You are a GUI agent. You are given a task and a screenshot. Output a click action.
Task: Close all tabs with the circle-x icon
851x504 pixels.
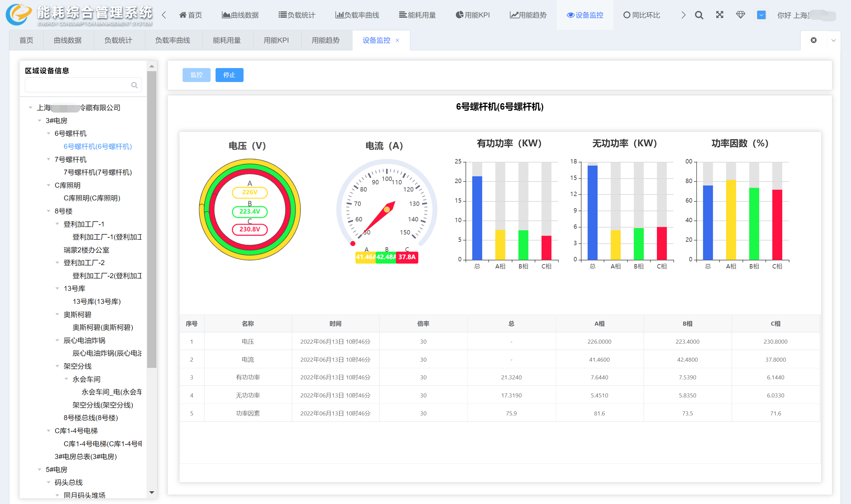point(814,40)
